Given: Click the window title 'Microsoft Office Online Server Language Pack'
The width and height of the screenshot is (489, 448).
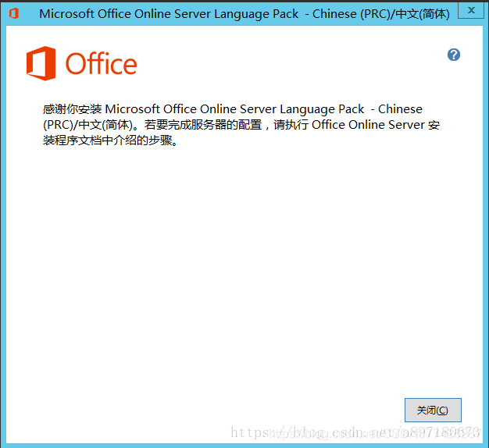Looking at the screenshot, I should coord(169,14).
